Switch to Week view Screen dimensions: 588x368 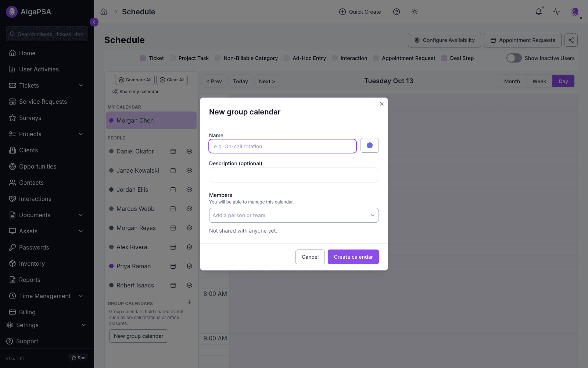click(539, 81)
